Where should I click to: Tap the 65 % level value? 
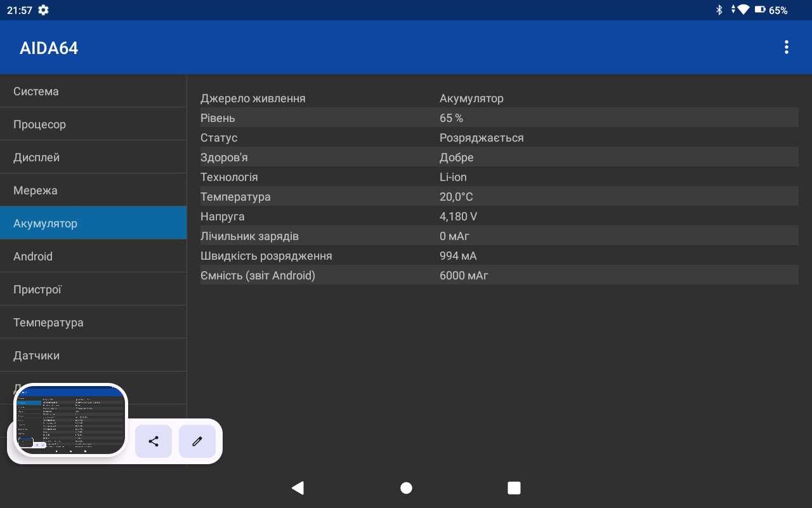(451, 118)
